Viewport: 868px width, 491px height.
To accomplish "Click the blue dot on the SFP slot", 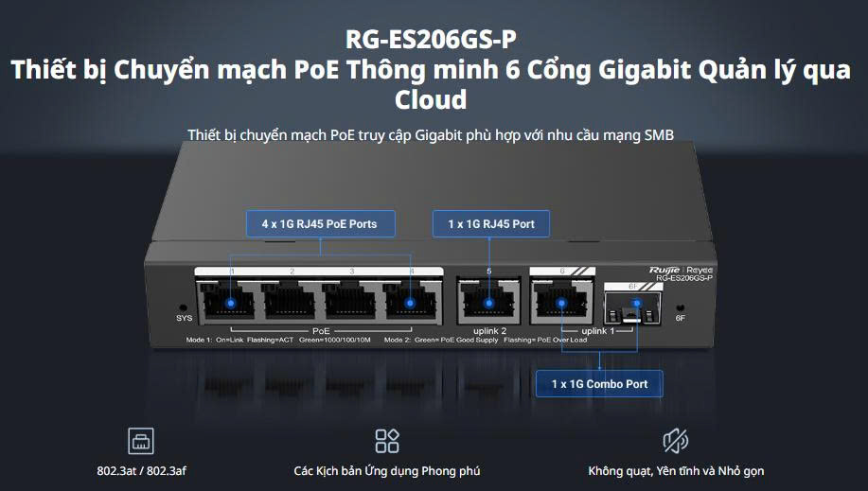I will (x=637, y=304).
